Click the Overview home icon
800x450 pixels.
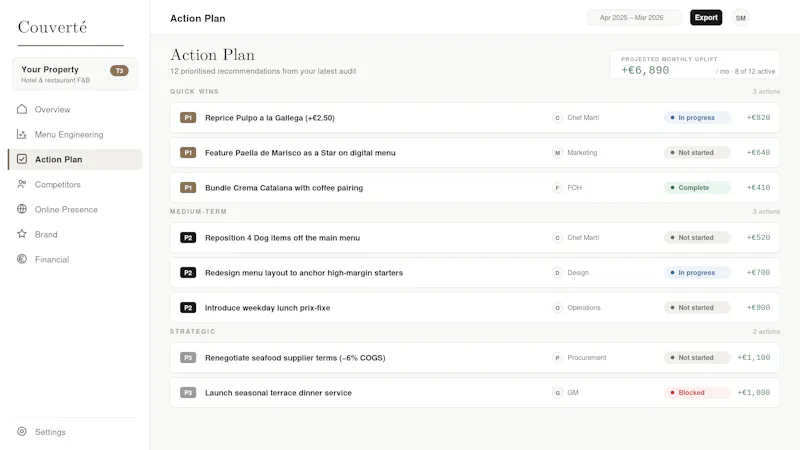tap(22, 109)
